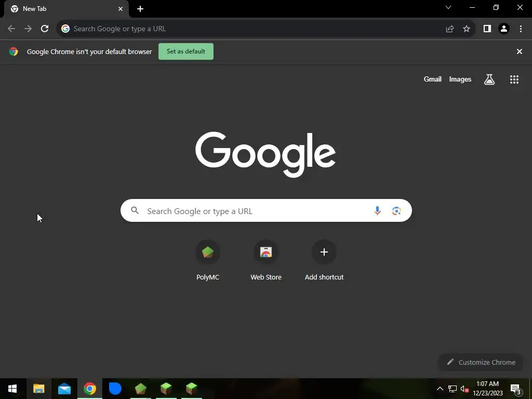This screenshot has width=532, height=399.
Task: Close the New Tab tab
Action: 121,9
